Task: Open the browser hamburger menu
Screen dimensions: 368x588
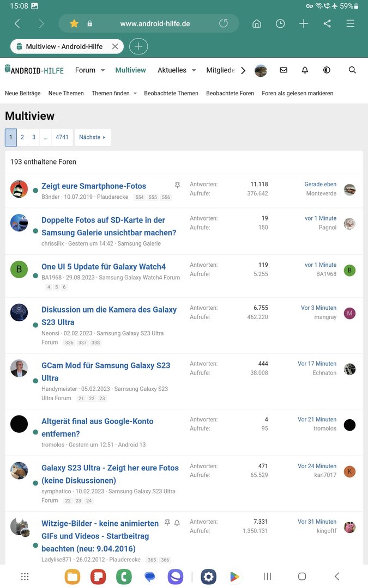Action: [x=351, y=23]
